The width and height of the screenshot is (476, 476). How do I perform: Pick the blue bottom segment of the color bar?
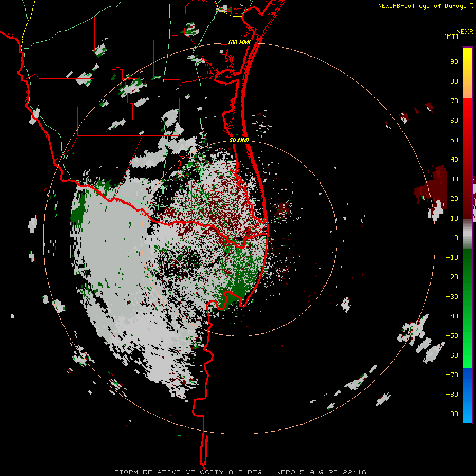tap(467, 395)
